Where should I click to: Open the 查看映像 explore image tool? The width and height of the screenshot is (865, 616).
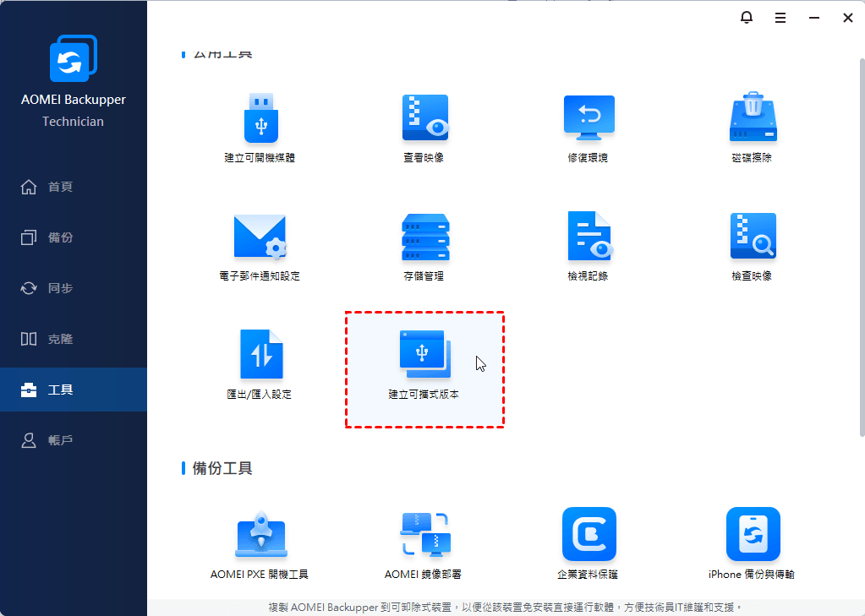(424, 128)
